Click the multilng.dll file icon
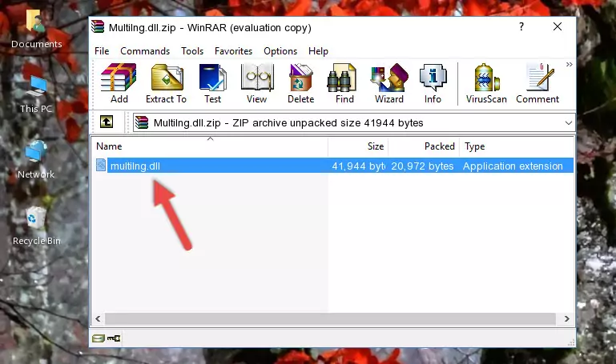Viewport: 616px width, 364px height. 101,165
